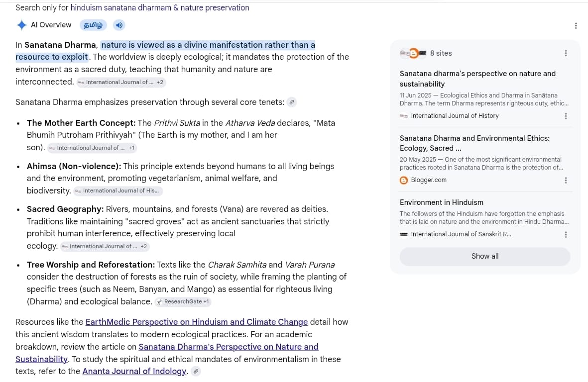The height and width of the screenshot is (382, 588).
Task: Switch overview language to Tamil
Action: click(x=93, y=25)
